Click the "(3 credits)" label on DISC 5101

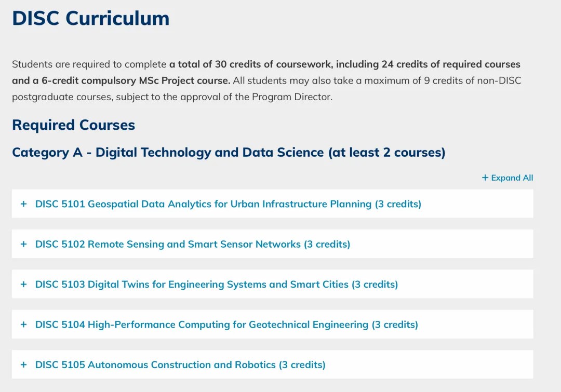pos(398,204)
